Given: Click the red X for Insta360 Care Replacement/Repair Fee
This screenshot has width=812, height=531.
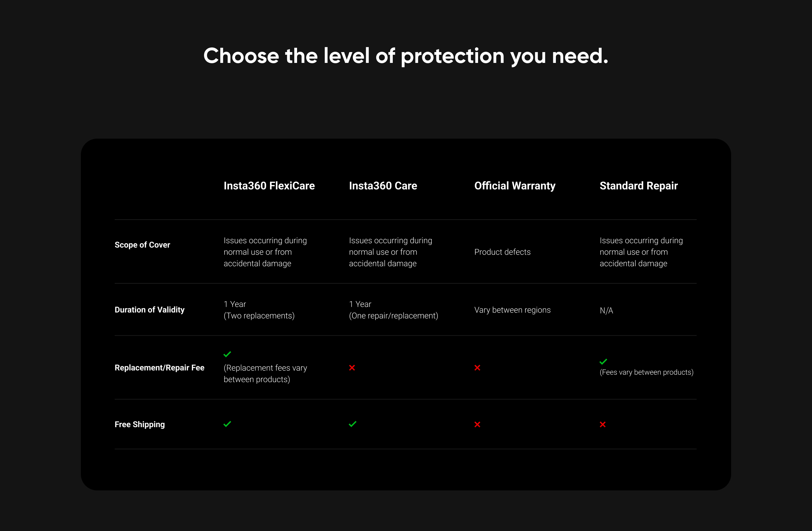Looking at the screenshot, I should 352,368.
